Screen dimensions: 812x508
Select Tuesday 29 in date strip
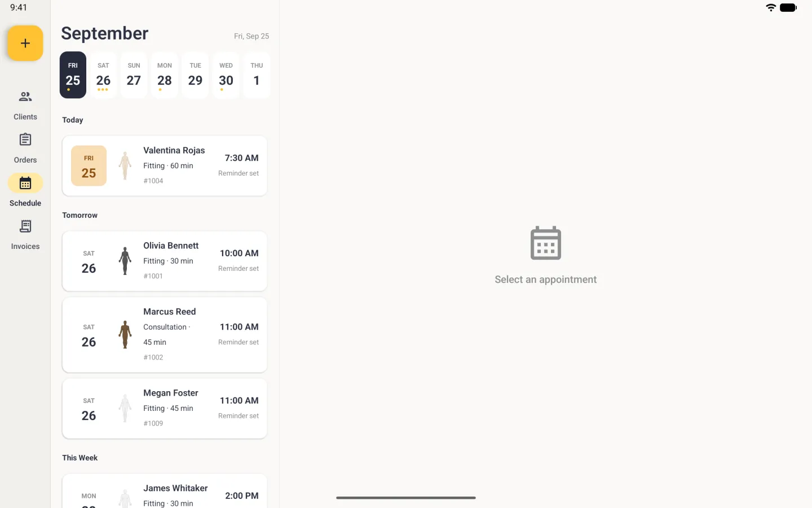(195, 75)
